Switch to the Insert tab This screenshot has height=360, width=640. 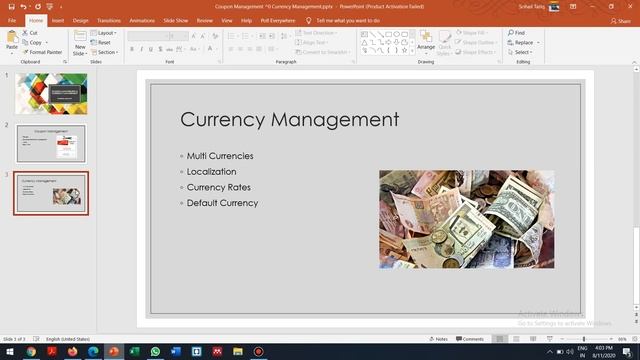[58, 20]
